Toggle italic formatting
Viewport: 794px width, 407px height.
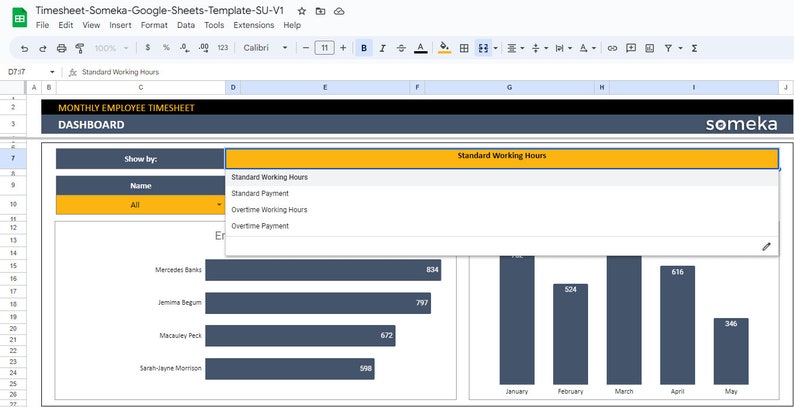point(383,48)
